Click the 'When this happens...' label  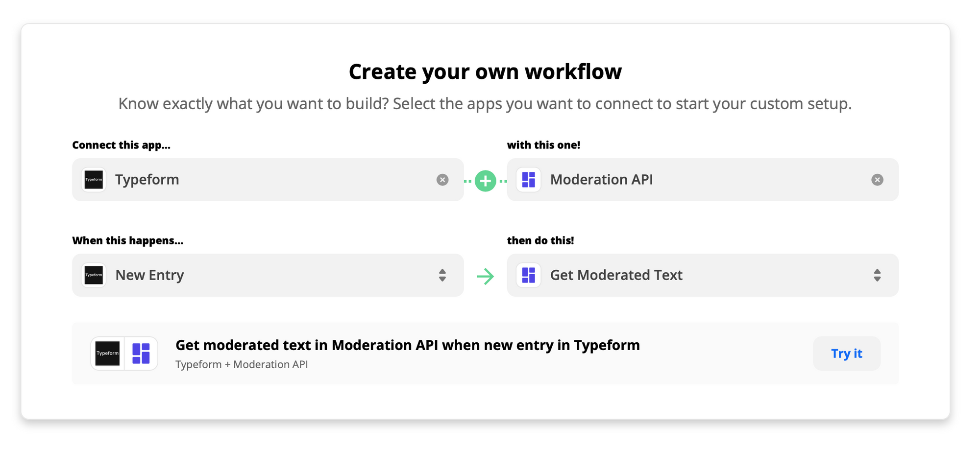point(127,240)
